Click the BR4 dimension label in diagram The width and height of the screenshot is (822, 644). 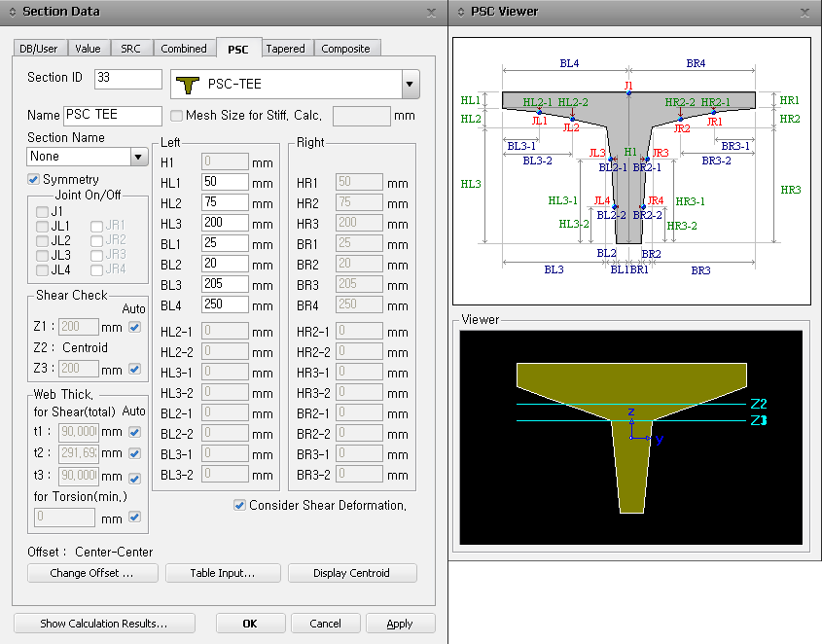click(x=696, y=63)
